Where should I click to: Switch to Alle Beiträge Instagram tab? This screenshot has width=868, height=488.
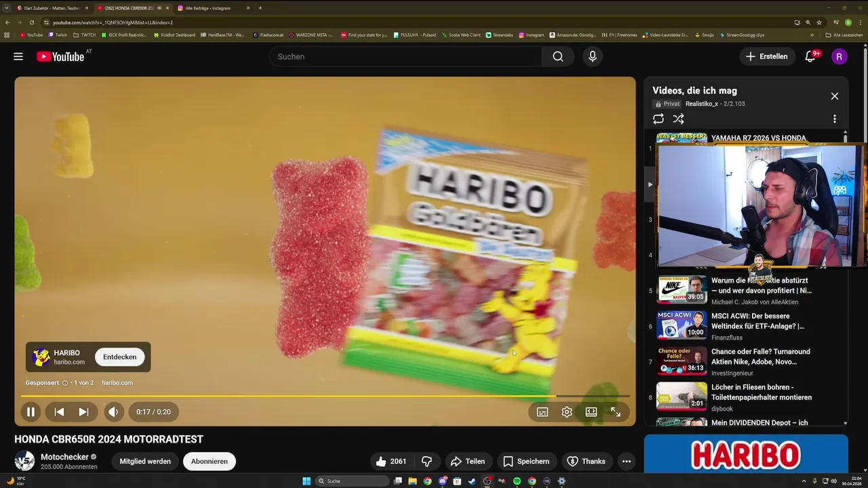click(213, 8)
